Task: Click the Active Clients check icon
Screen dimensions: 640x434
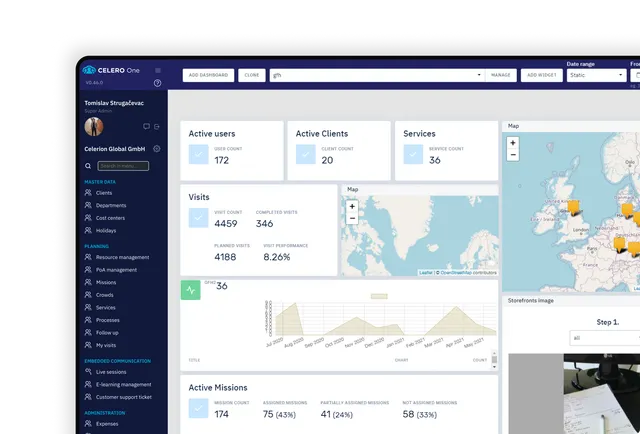Action: tap(306, 154)
